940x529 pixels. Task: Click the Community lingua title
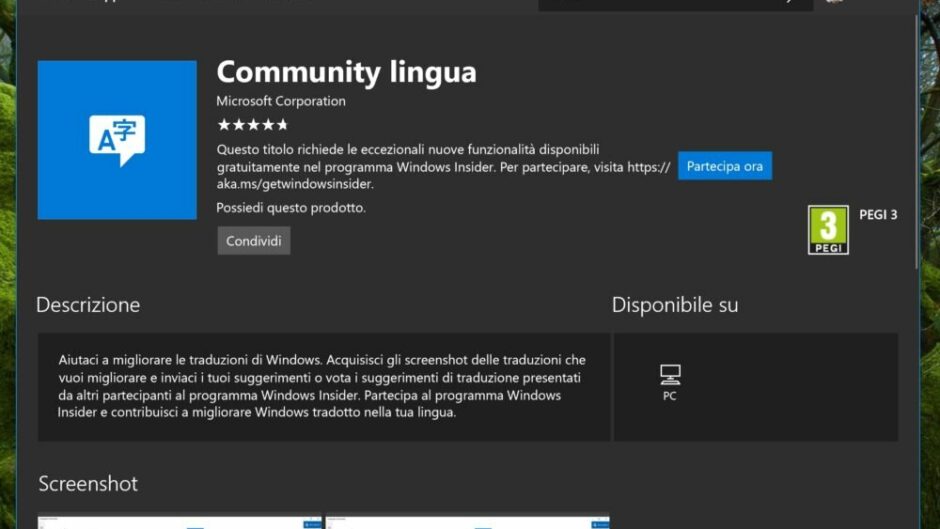[x=347, y=71]
